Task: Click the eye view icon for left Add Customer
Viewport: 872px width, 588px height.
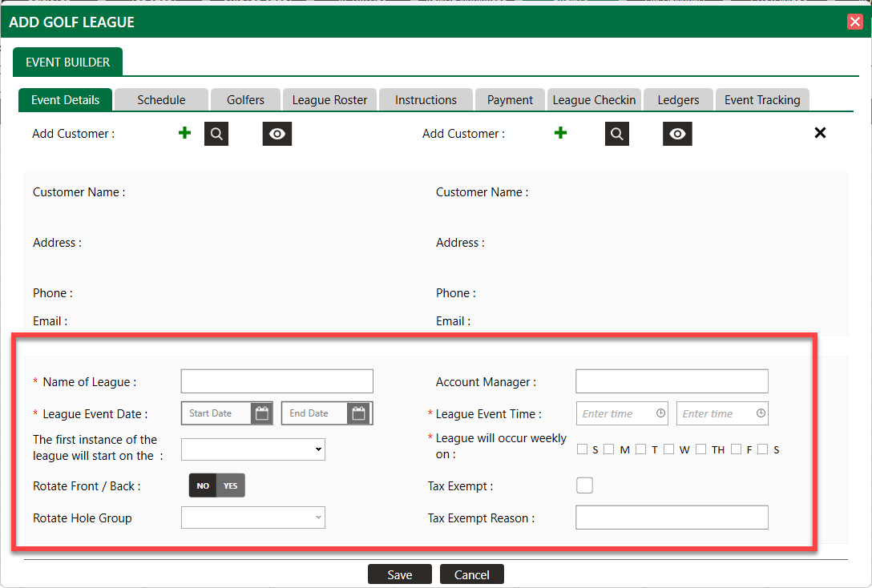Action: click(x=277, y=134)
